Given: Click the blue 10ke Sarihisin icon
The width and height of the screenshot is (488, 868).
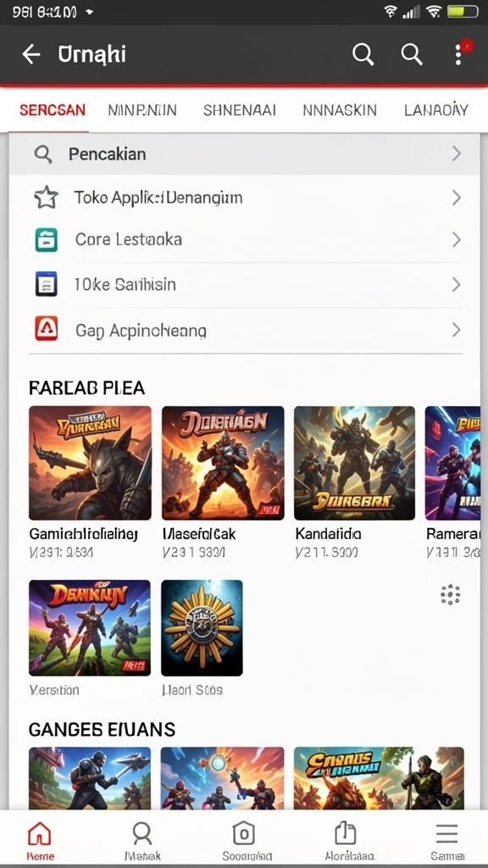Looking at the screenshot, I should (46, 285).
